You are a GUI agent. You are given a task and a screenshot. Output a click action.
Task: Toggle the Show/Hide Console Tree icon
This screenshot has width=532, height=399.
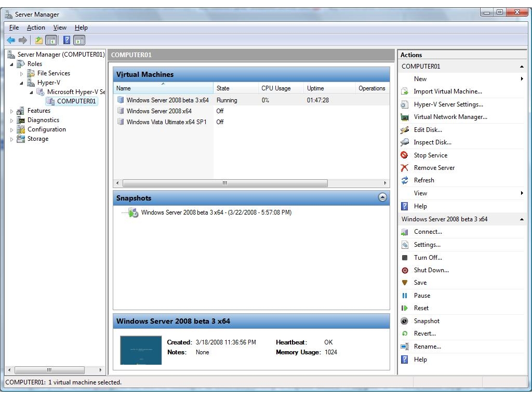tap(51, 41)
